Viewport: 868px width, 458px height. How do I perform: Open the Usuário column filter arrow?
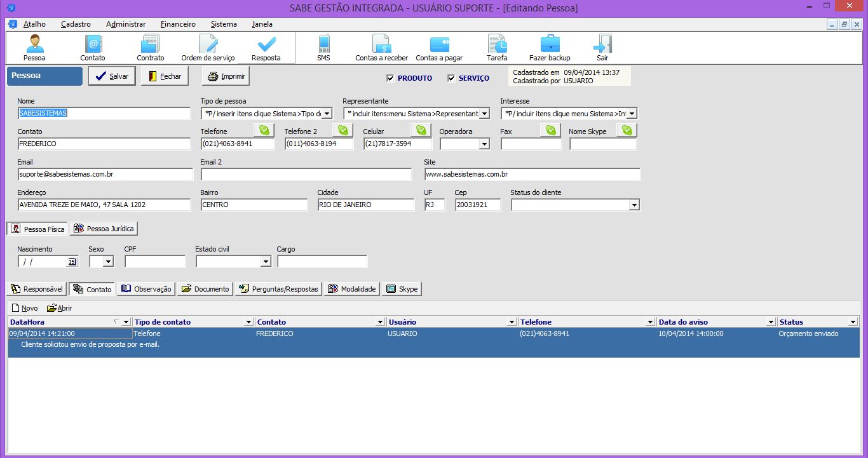pyautogui.click(x=512, y=322)
